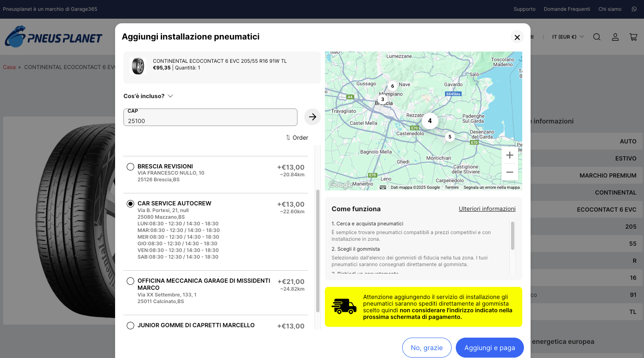Screen dimensions: 644x358
Task: Select JUNIOR GOMME DI CAPRETTI radio button
Action: pos(130,326)
